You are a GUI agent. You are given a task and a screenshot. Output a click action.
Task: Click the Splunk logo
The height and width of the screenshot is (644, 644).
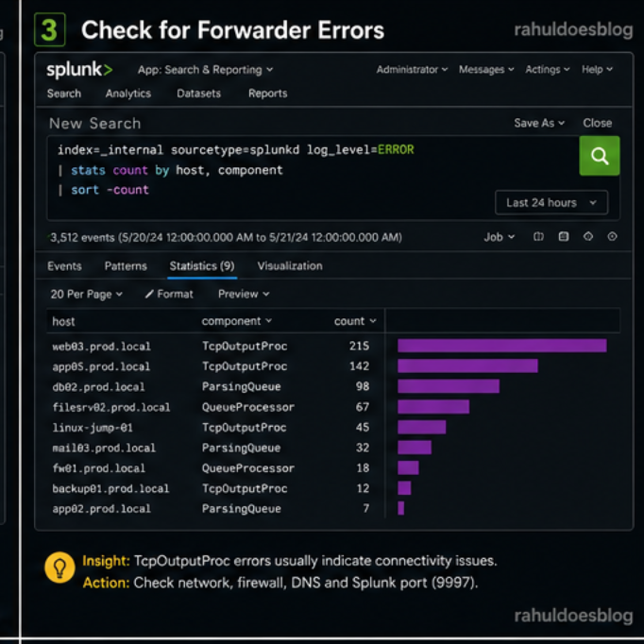coord(79,70)
